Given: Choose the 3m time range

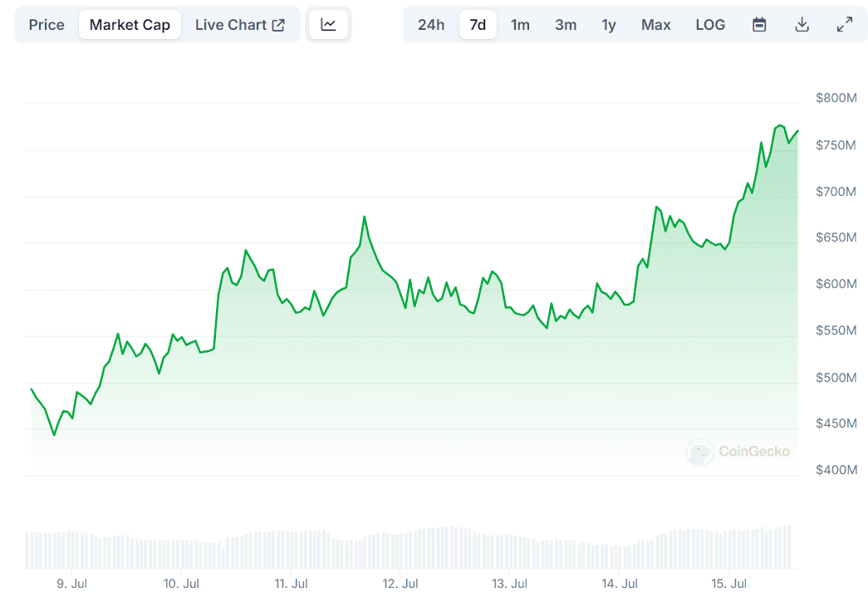Looking at the screenshot, I should click(x=566, y=25).
